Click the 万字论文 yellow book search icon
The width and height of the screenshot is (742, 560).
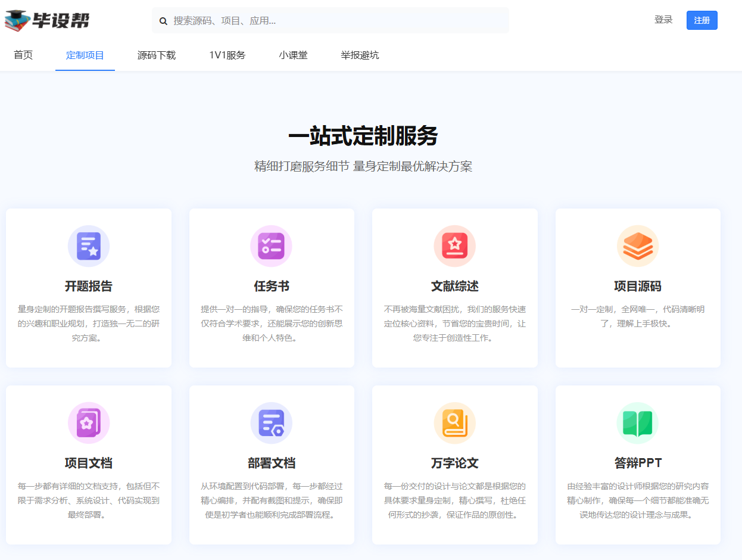point(454,422)
